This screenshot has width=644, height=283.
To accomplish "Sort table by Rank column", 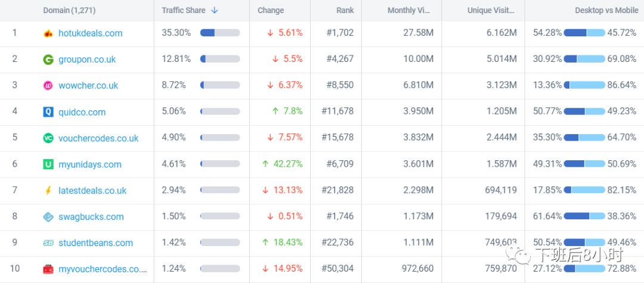I will pos(345,10).
